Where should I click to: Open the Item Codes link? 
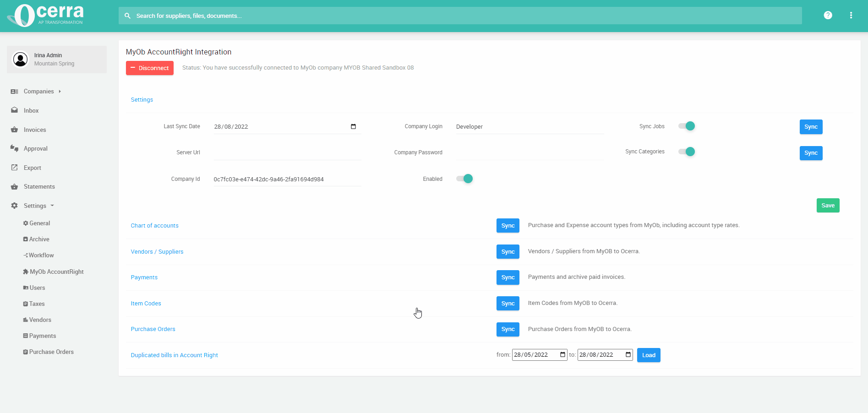146,303
